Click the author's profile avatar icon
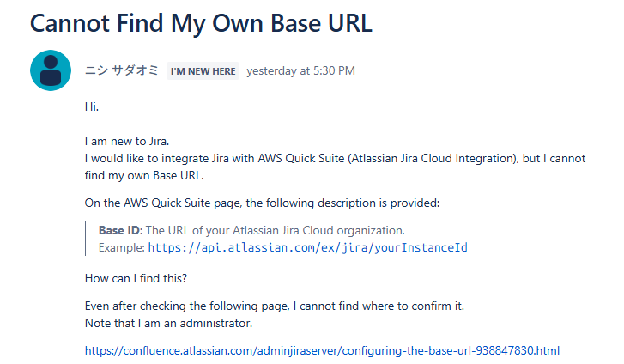624x364 pixels. 51,70
